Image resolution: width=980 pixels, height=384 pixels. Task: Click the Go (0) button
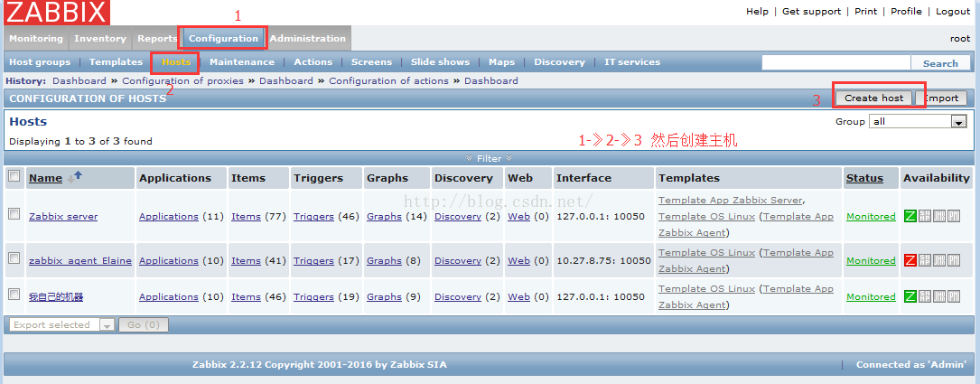coord(143,324)
